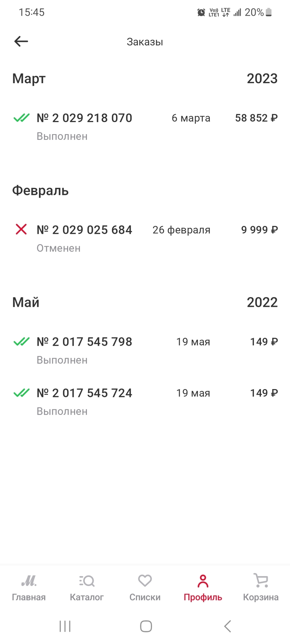Tap green checkmark of order 2 029 218 070
290x644 pixels.
coord(21,118)
